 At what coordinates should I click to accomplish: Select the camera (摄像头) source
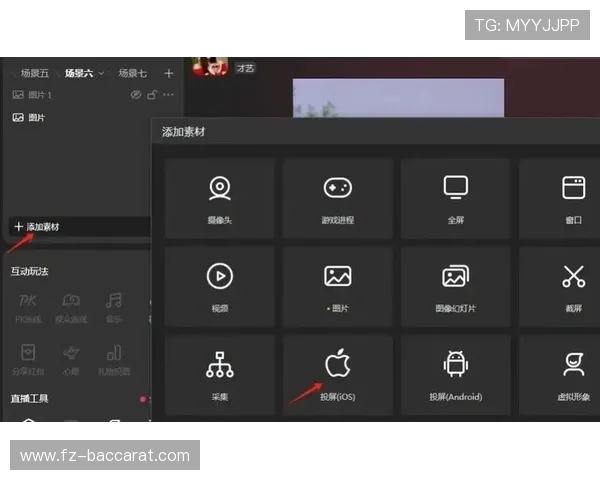point(219,197)
